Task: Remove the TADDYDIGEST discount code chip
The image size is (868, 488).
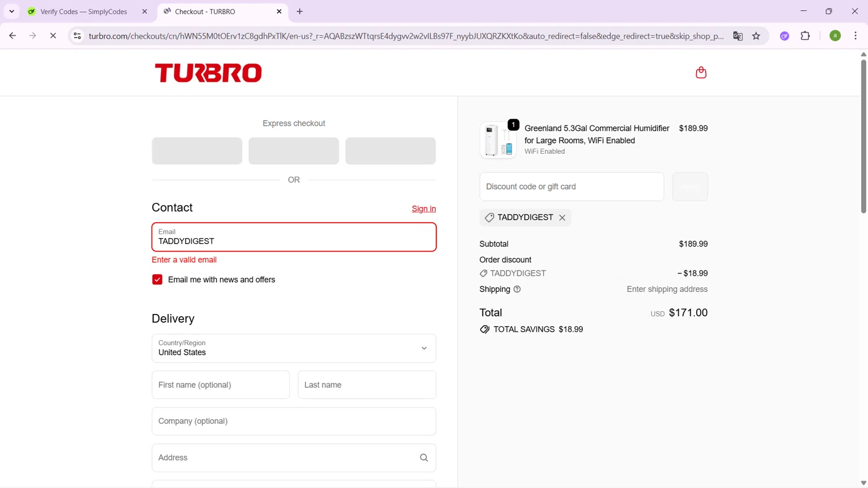Action: [562, 217]
